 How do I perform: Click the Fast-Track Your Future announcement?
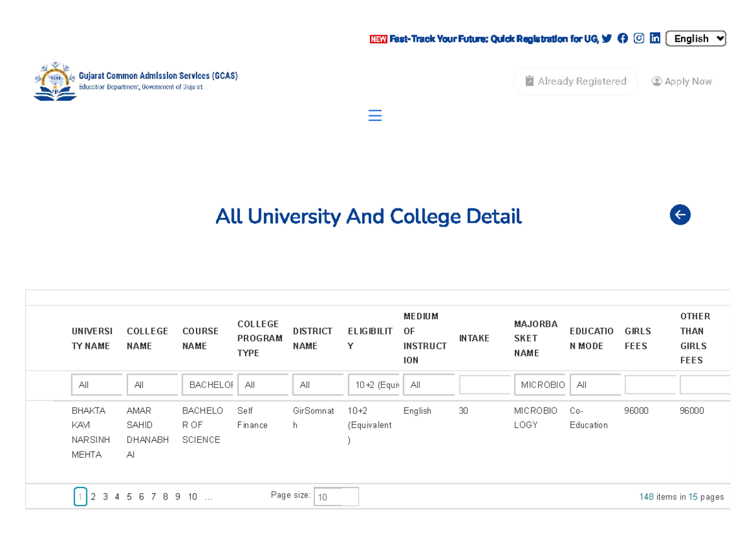(494, 39)
